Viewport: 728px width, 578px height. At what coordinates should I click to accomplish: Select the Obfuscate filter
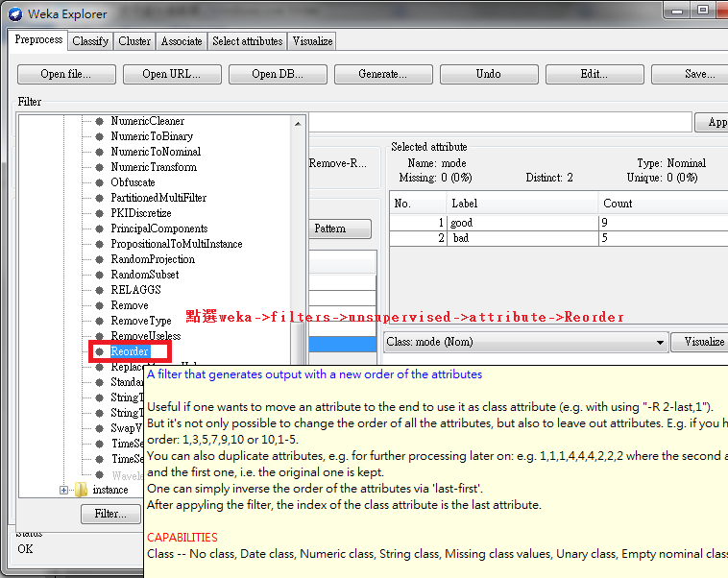tap(133, 182)
